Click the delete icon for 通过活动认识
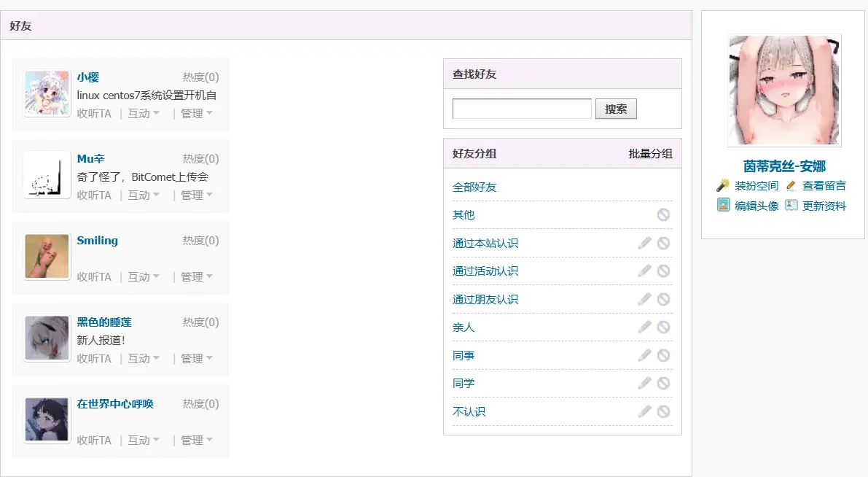The image size is (868, 477). (x=663, y=271)
